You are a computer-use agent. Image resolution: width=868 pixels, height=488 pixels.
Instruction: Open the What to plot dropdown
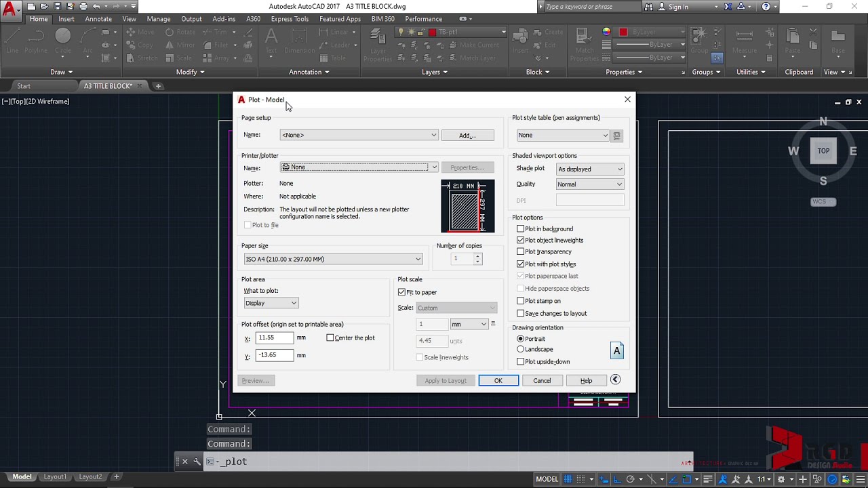tap(271, 303)
